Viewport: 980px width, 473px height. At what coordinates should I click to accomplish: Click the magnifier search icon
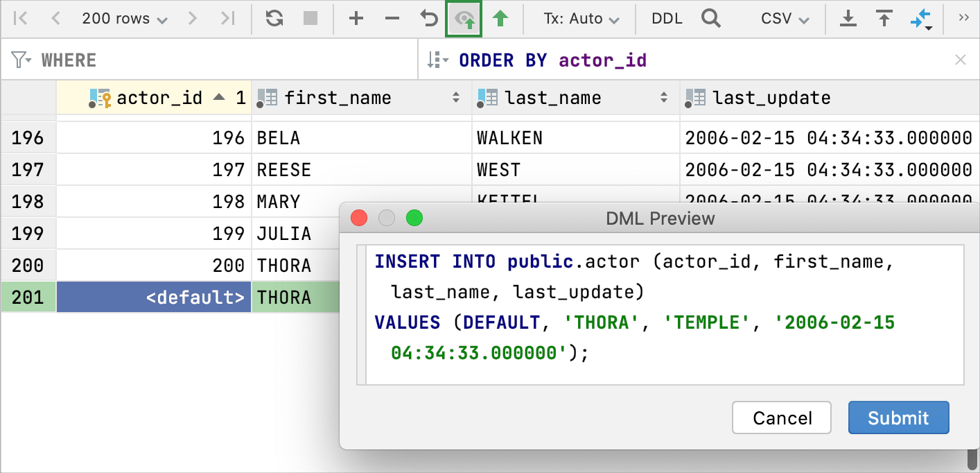pyautogui.click(x=711, y=19)
